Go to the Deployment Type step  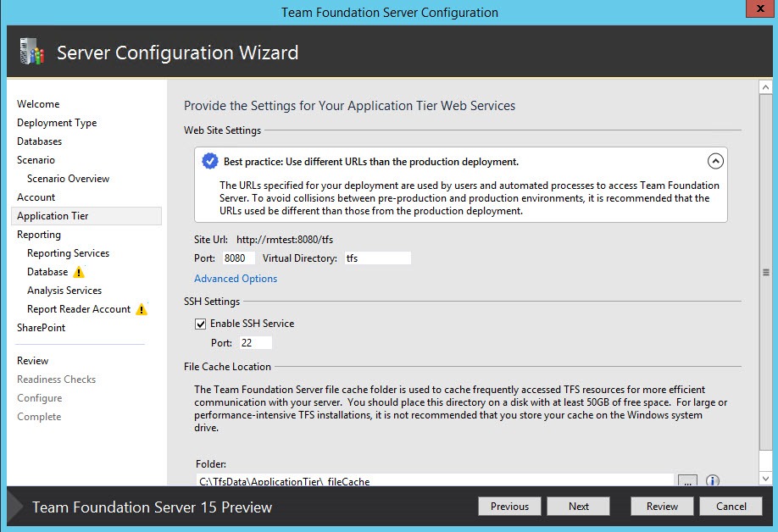[x=57, y=123]
